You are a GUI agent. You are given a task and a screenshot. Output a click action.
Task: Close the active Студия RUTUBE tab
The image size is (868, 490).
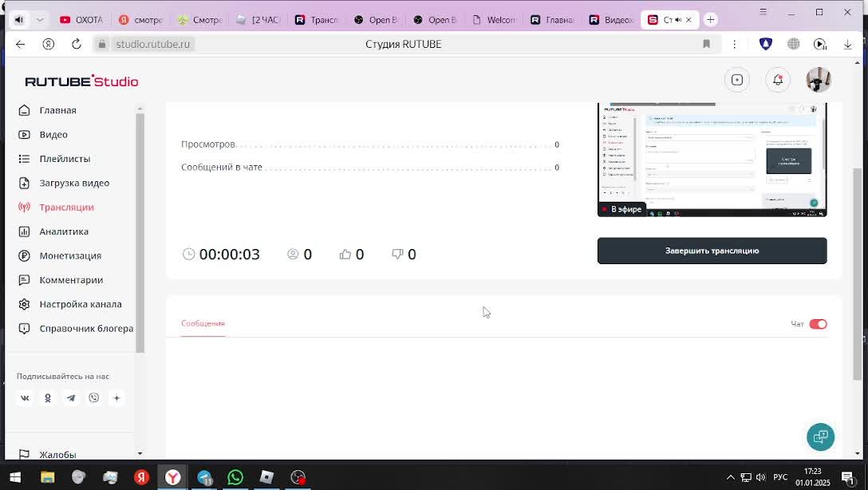(688, 20)
